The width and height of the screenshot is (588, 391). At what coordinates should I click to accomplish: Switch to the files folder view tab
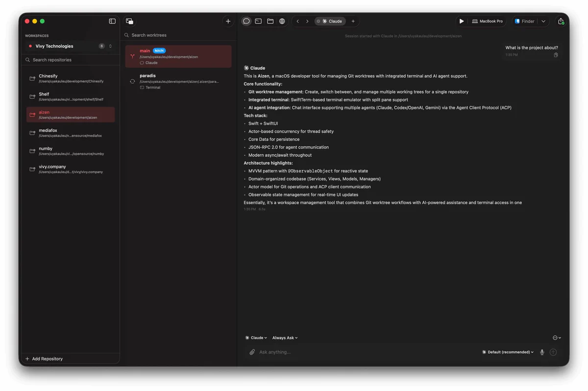[x=270, y=21]
